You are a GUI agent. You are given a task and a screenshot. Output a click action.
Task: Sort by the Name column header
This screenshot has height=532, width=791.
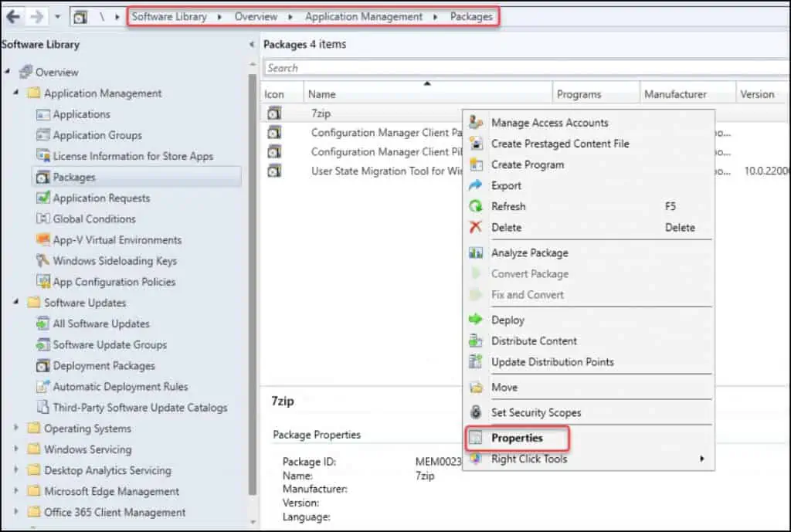click(x=428, y=93)
